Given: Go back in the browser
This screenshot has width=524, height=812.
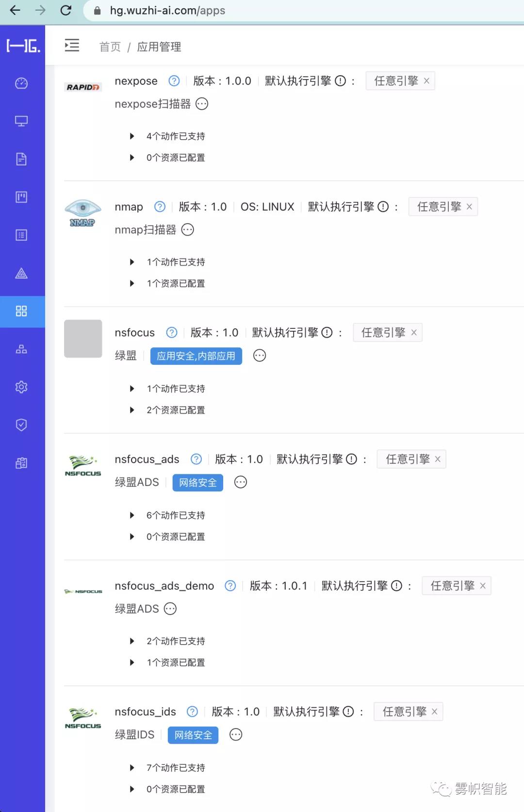Looking at the screenshot, I should point(15,10).
